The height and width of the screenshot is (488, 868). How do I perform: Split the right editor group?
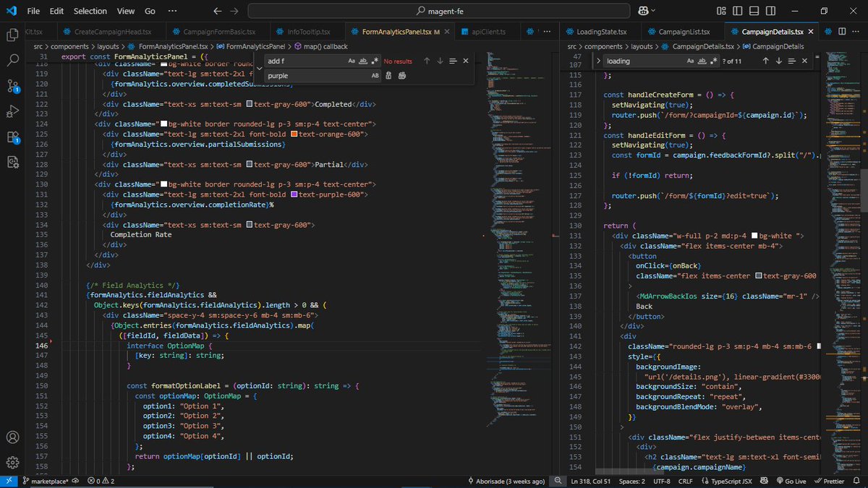[x=842, y=32]
